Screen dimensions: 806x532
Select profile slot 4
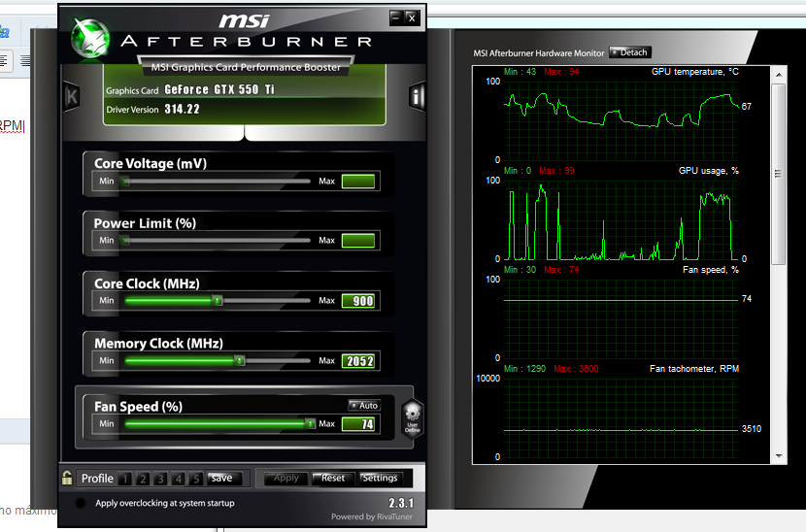coord(178,479)
